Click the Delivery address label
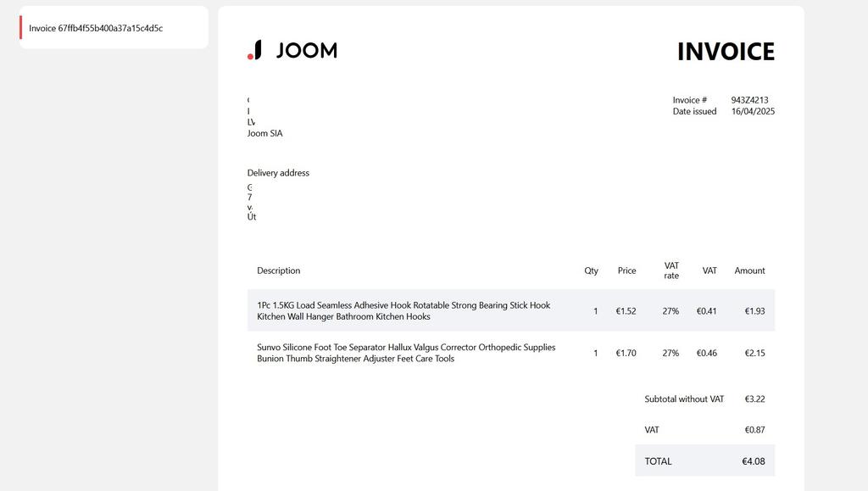 coord(278,173)
